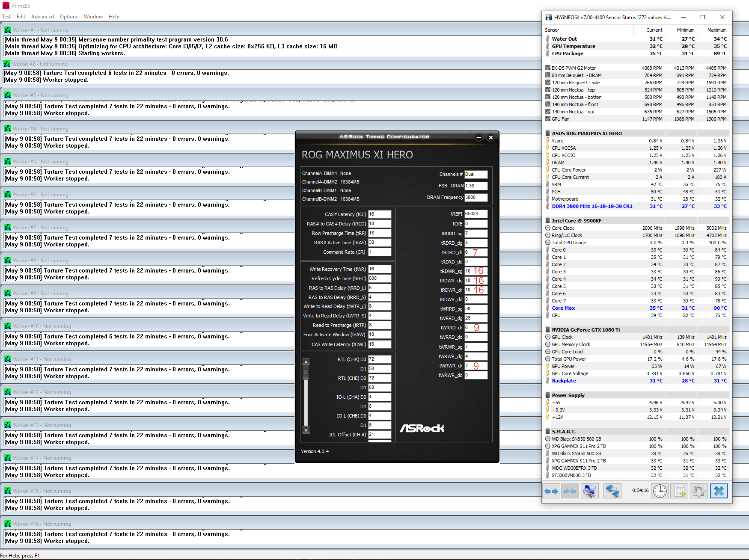Click the Channels # field showing Dual
Viewport: 749px width, 560px height.
click(x=476, y=175)
